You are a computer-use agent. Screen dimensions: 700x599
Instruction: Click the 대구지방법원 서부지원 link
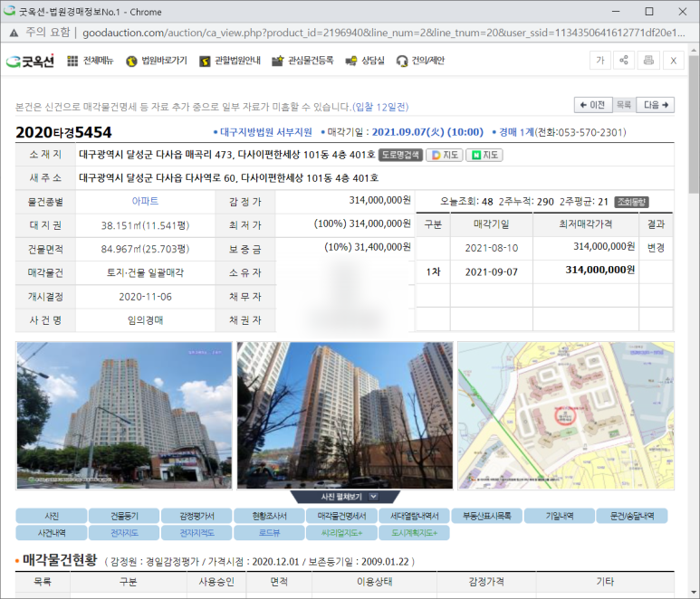[267, 132]
